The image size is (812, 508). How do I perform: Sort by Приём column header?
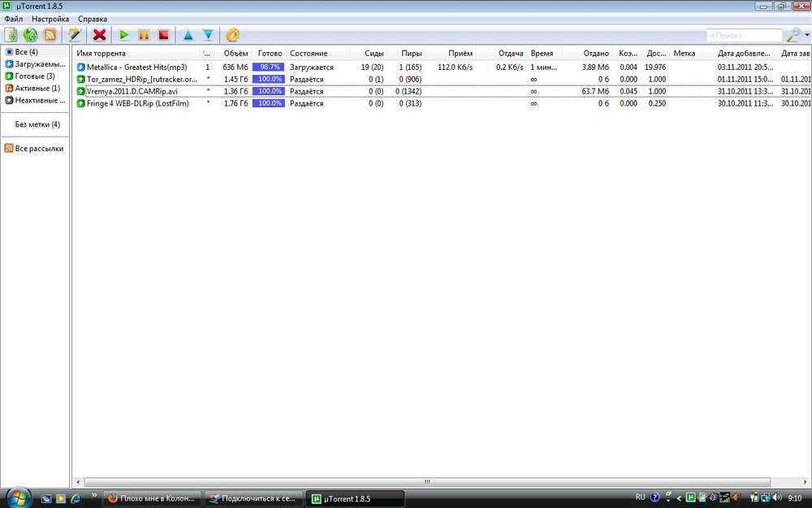(x=460, y=54)
